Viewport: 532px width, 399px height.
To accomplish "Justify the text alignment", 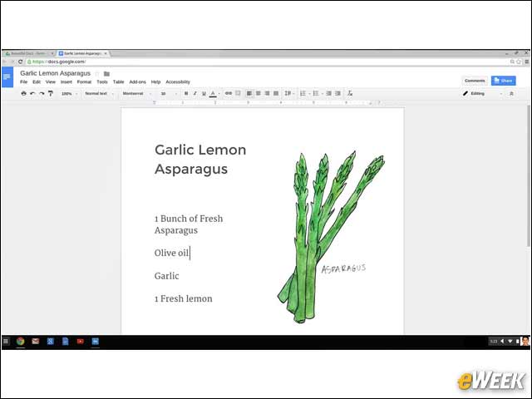I will coord(276,93).
